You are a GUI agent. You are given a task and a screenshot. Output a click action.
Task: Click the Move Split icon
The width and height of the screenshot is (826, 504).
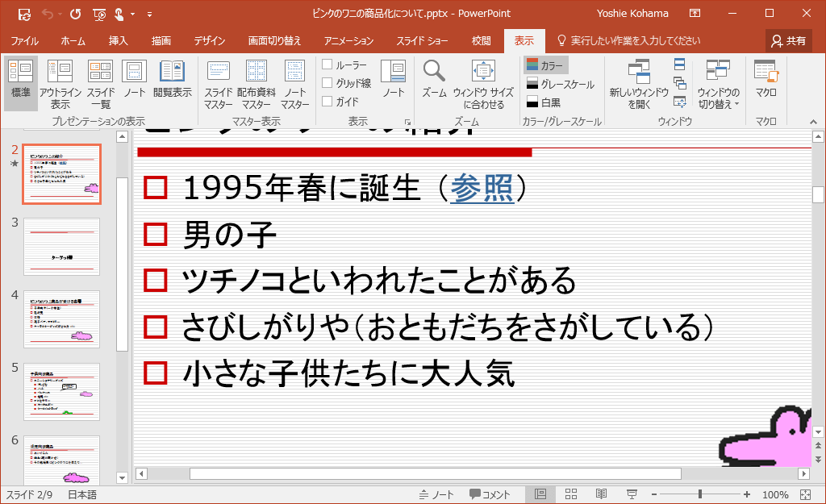[x=679, y=102]
